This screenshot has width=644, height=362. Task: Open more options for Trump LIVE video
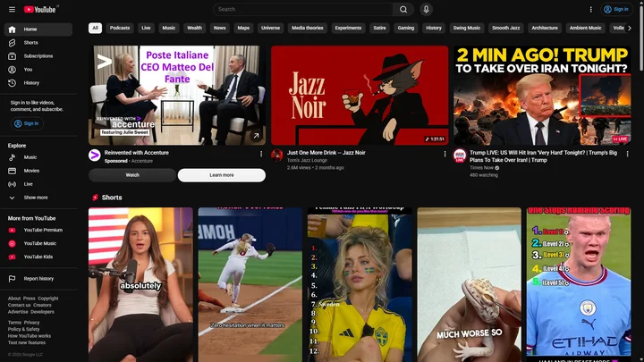[627, 154]
